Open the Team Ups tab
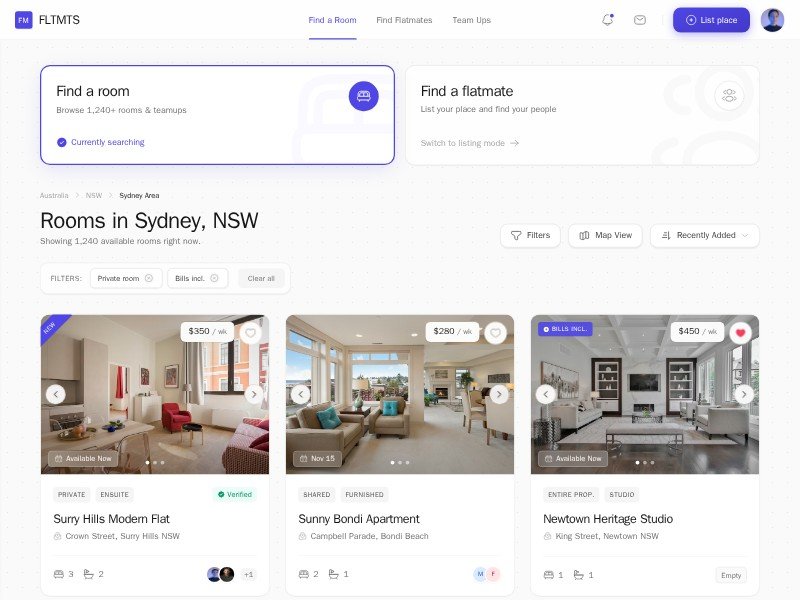The width and height of the screenshot is (800, 600). (471, 20)
